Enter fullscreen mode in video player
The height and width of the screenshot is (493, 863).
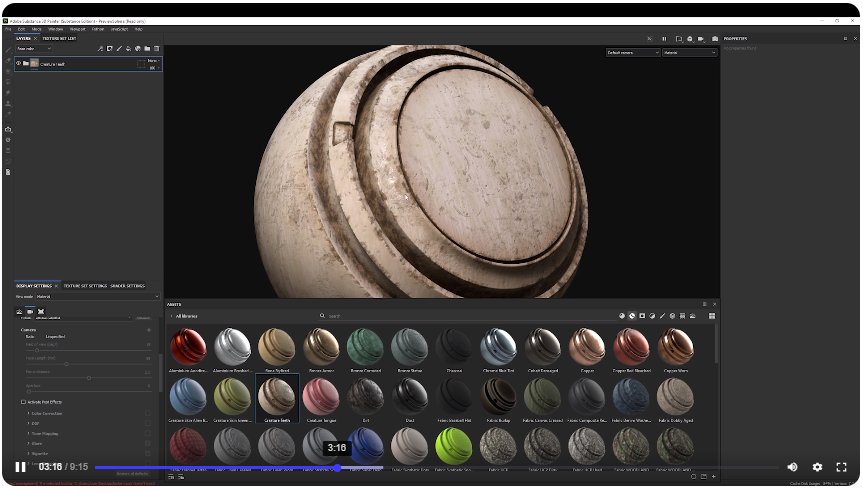tap(842, 467)
